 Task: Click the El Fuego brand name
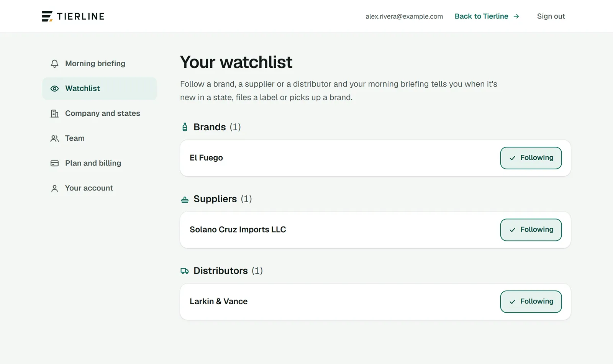pos(206,158)
